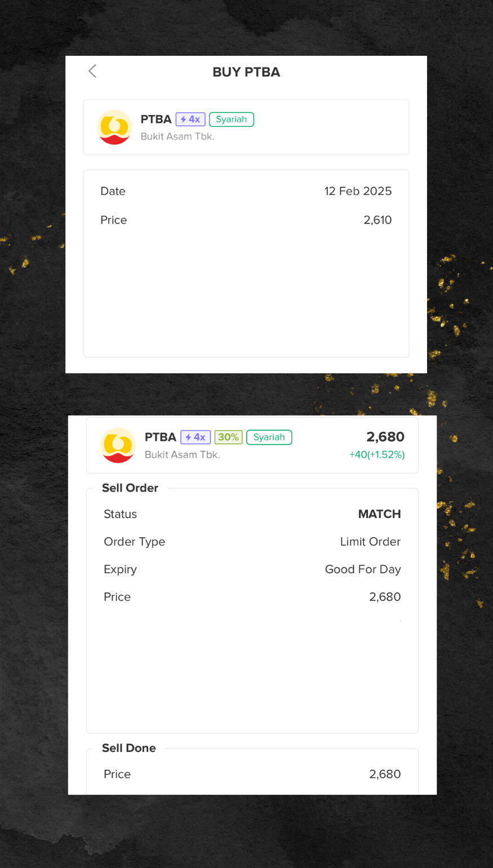The height and width of the screenshot is (868, 493).
Task: Click the +40(+1.52%) price change
Action: pyautogui.click(x=377, y=454)
